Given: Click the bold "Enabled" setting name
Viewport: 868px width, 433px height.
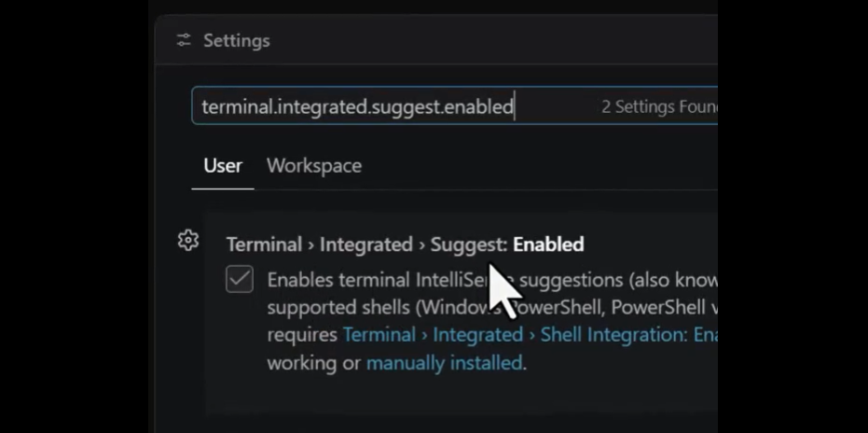Looking at the screenshot, I should tap(548, 244).
